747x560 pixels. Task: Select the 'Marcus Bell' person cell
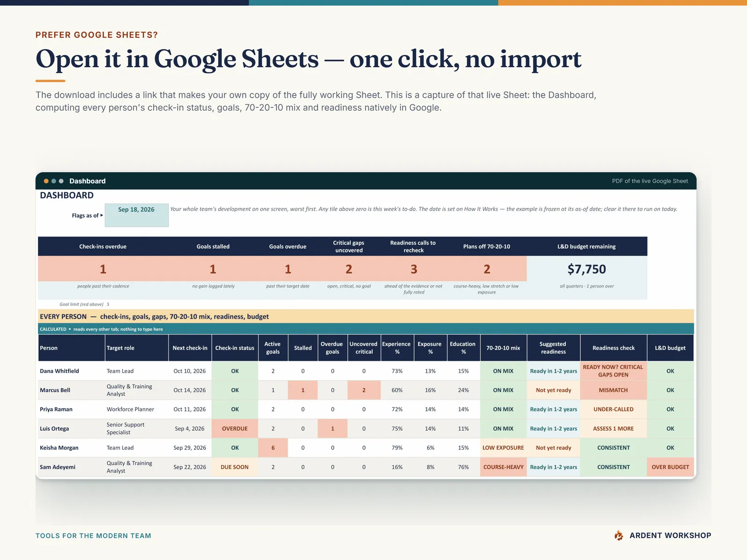[x=71, y=390]
